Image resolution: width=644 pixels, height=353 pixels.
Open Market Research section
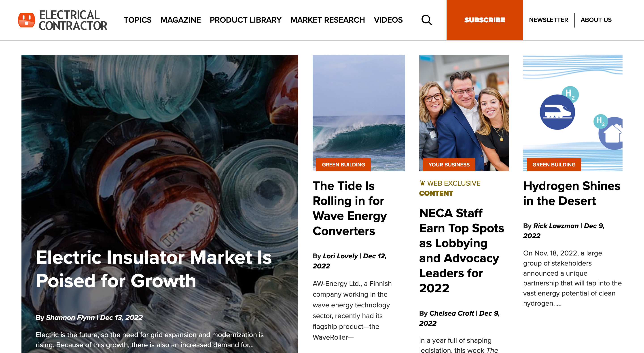point(328,20)
